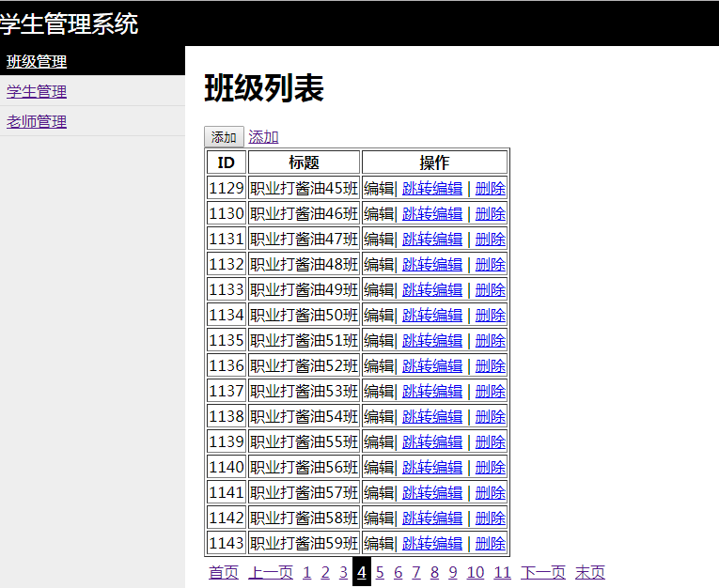The image size is (719, 588).
Task: Go to 上一页 previous page
Action: [271, 572]
